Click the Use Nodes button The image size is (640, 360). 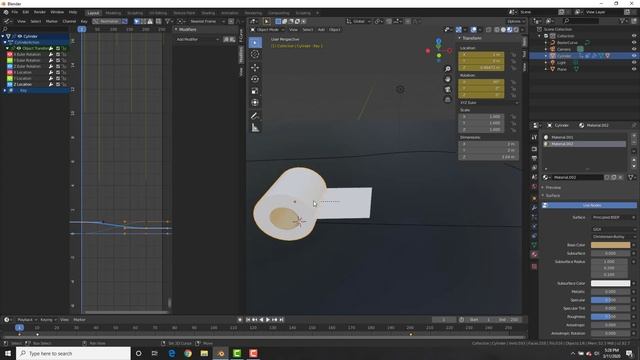(x=589, y=205)
